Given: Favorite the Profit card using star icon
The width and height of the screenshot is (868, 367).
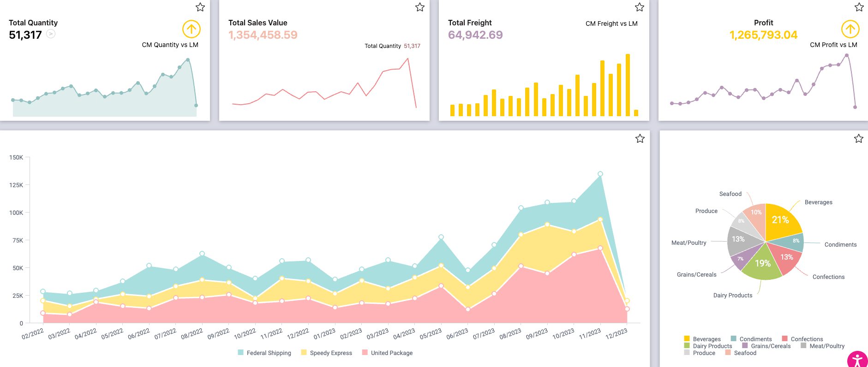Looking at the screenshot, I should click(859, 7).
